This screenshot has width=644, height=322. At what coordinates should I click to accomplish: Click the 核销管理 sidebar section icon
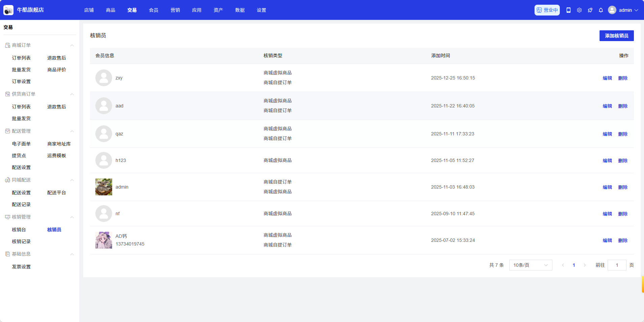[x=7, y=217]
